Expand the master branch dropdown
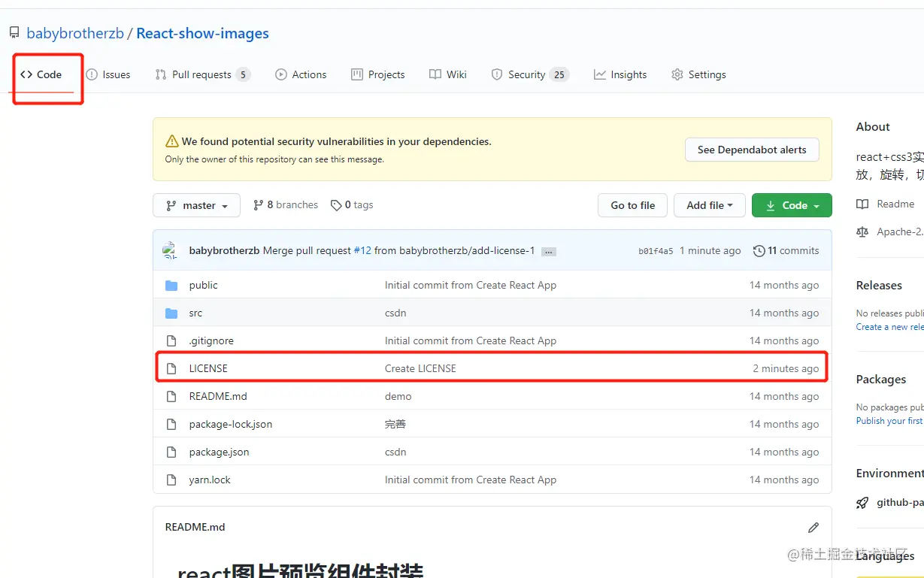Image resolution: width=924 pixels, height=578 pixels. pos(196,205)
